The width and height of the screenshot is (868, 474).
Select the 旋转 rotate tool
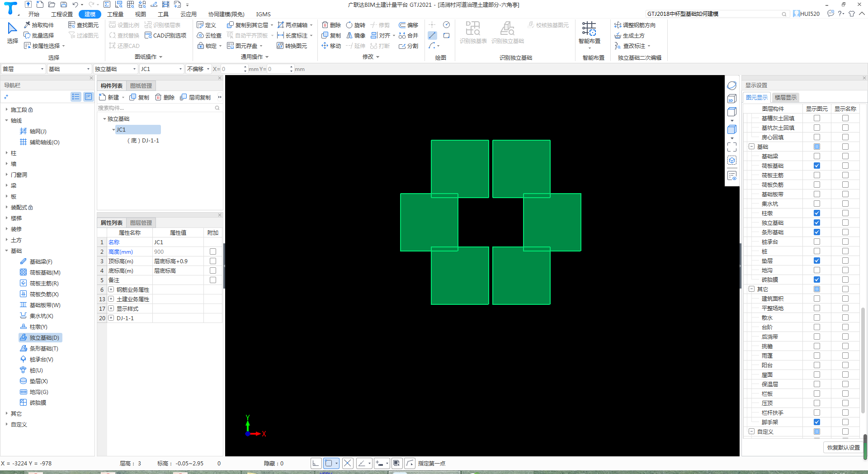(x=356, y=25)
